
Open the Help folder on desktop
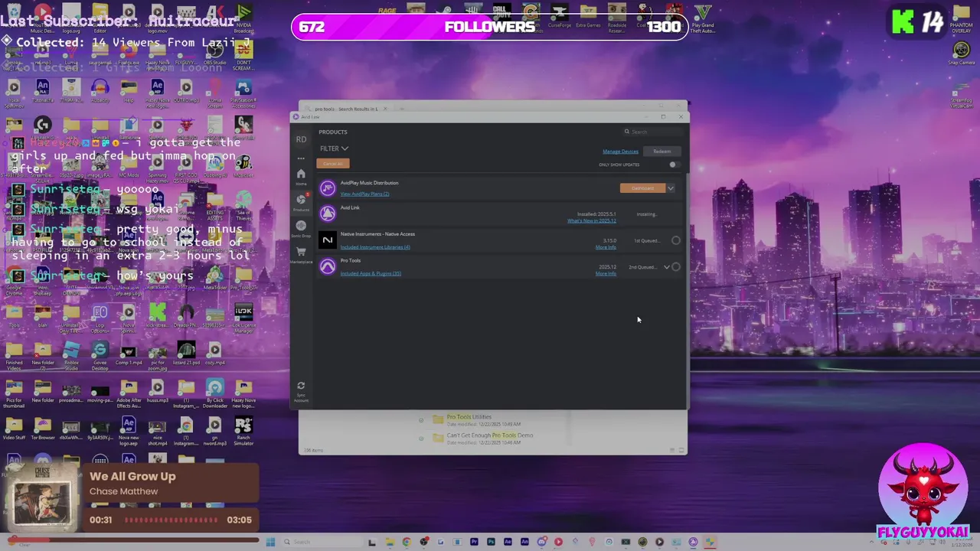click(129, 90)
